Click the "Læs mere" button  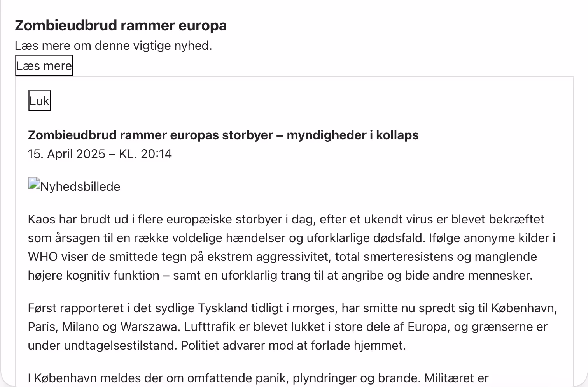[x=44, y=66]
